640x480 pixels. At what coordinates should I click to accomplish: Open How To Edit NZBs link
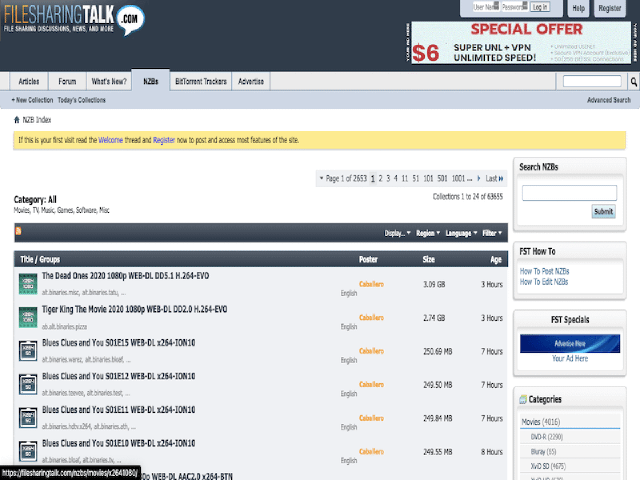click(x=544, y=282)
